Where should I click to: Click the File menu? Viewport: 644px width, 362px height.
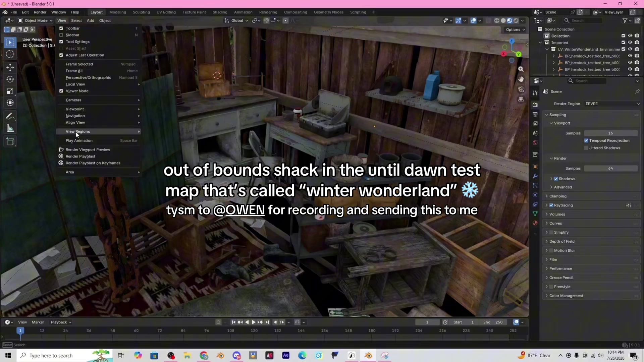click(14, 12)
